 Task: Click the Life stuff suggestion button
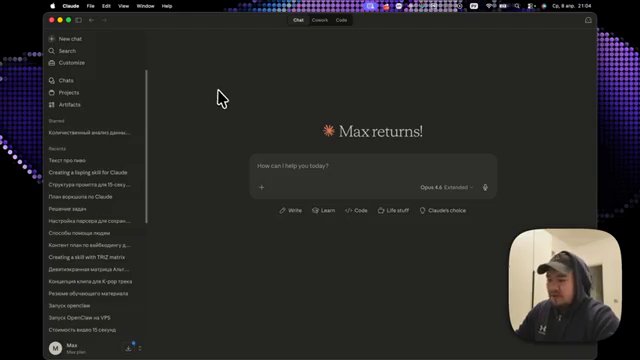tap(393, 211)
